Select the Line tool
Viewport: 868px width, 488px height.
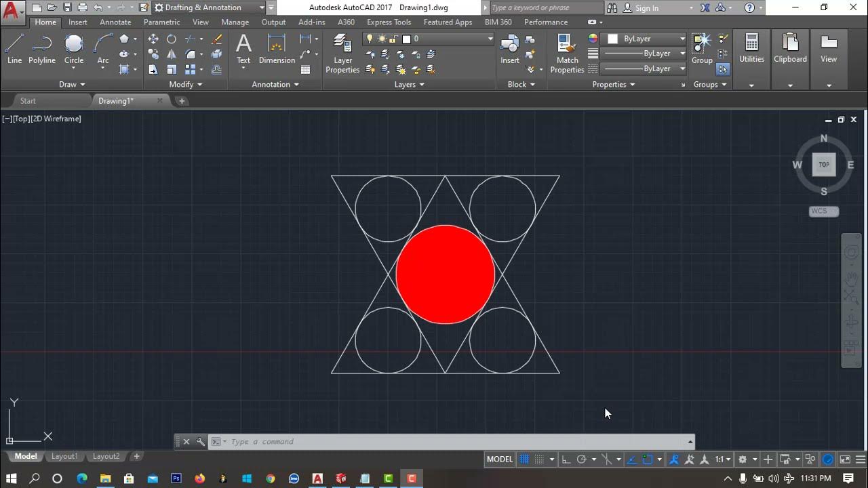tap(14, 49)
